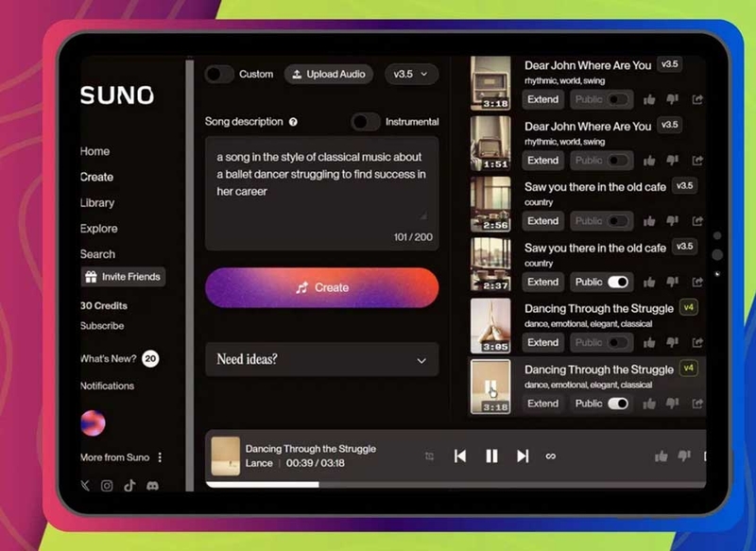Turn off Public on 3:18 Dancing Through the Struggle
Viewport: 756px width, 551px height.
618,404
